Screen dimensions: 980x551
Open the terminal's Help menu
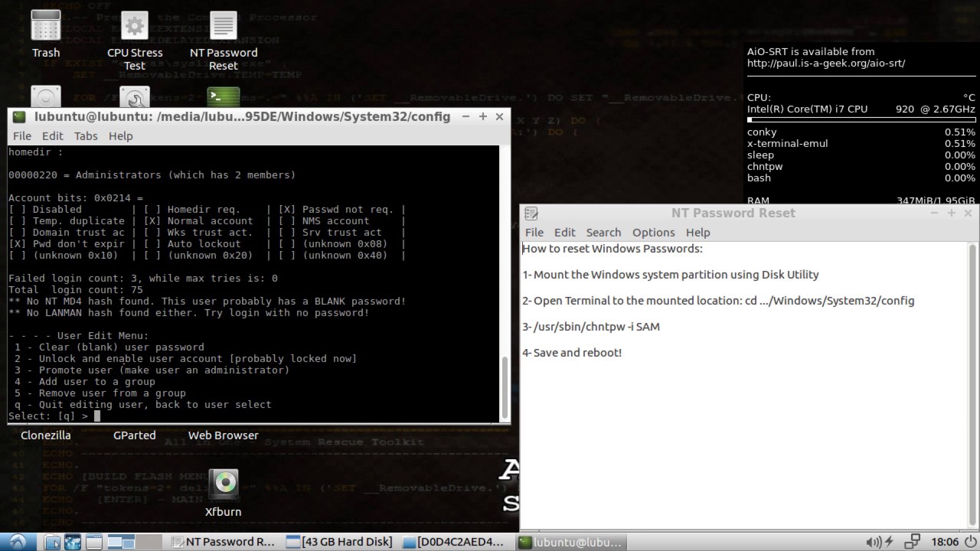121,136
